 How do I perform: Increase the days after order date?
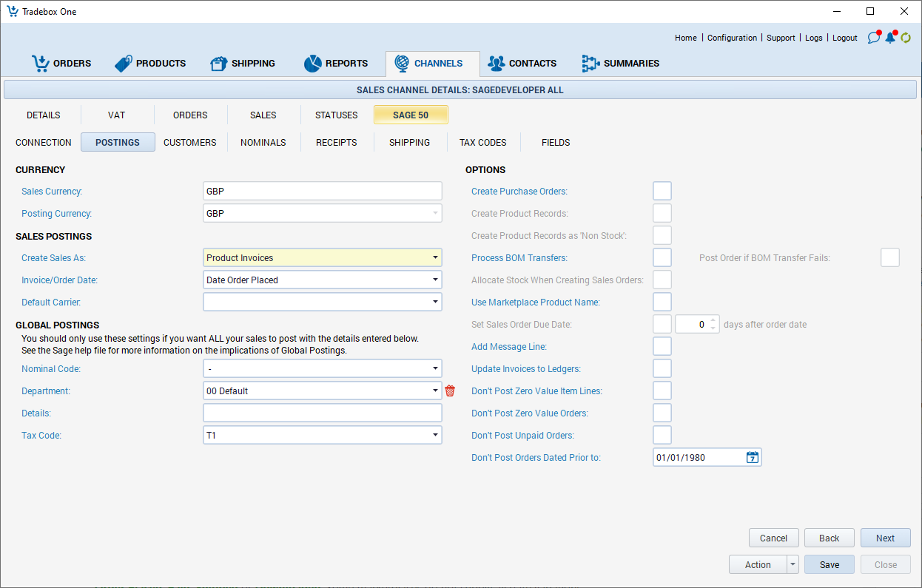click(x=713, y=320)
